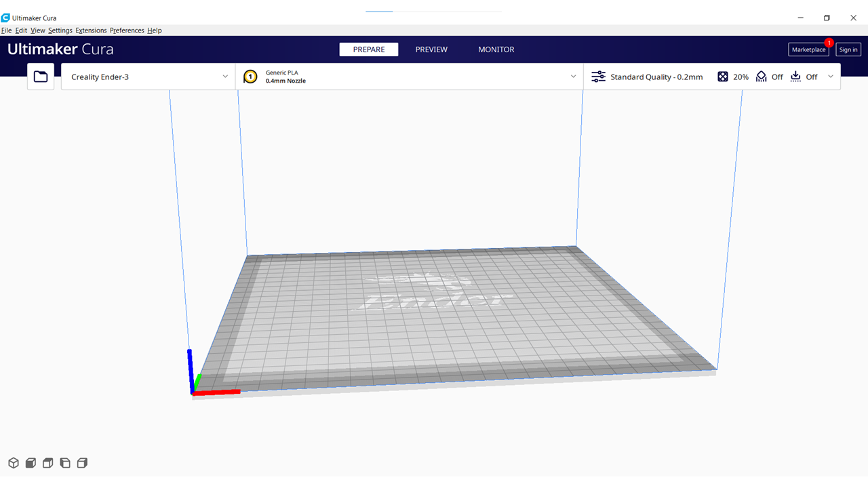Switch camera to the right view icon
868x488 pixels.
click(82, 463)
